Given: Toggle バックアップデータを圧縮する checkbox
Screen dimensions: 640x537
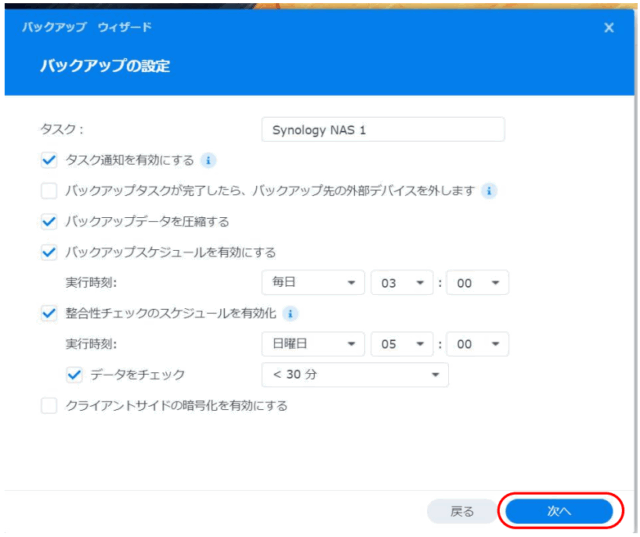Looking at the screenshot, I should 49,222.
